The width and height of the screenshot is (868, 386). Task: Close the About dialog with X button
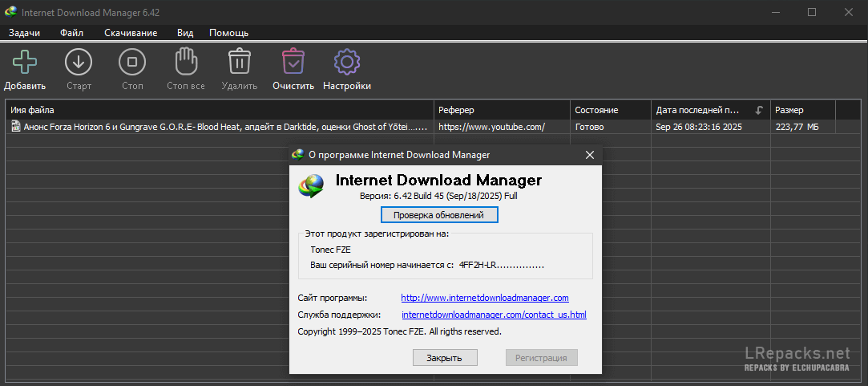point(589,155)
